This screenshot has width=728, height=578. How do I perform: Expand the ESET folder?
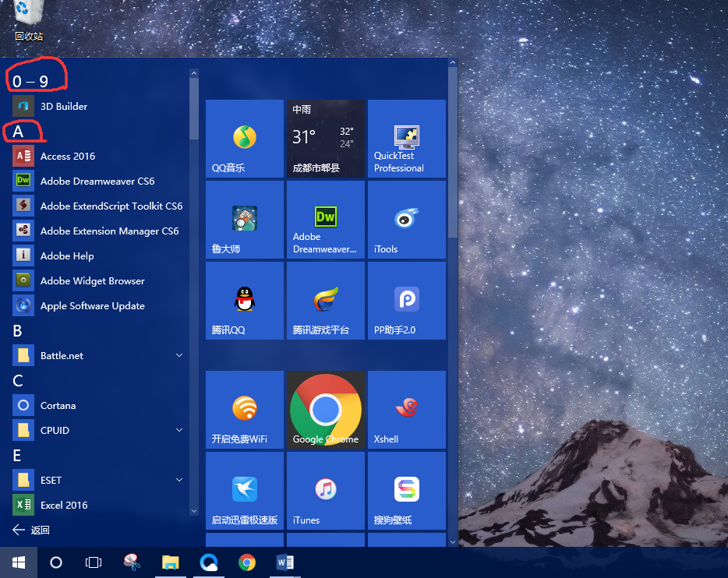179,480
